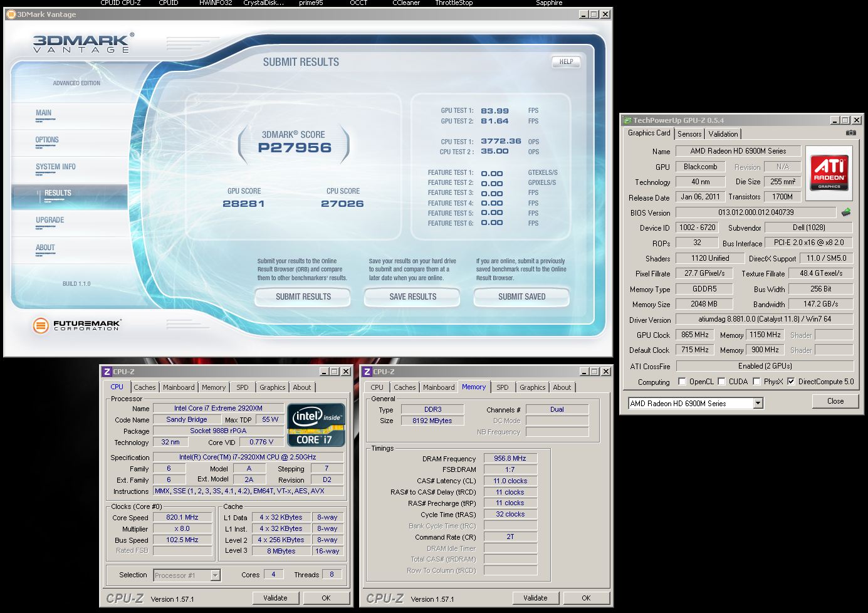Click the Driver Version field in GPU-Z
The height and width of the screenshot is (613, 868).
tap(764, 319)
